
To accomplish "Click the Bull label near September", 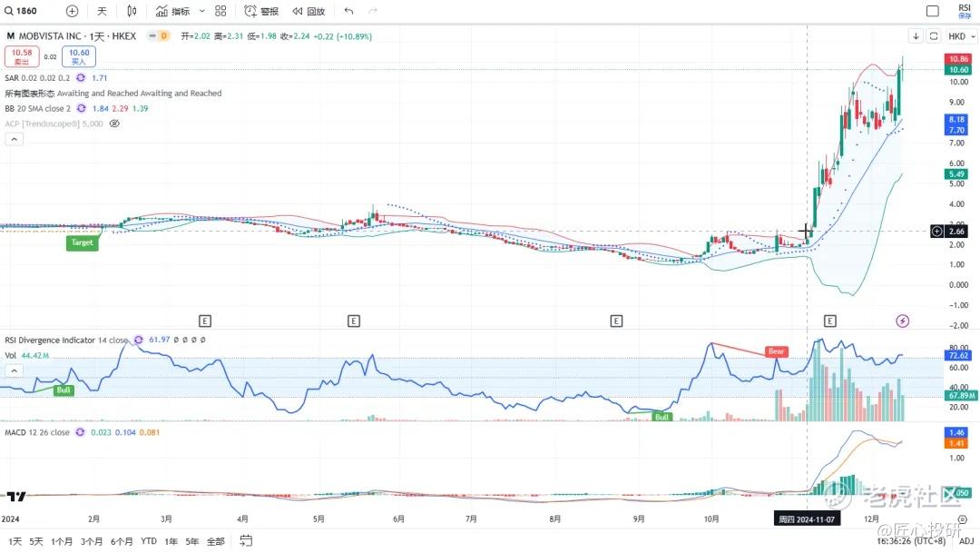I will pos(661,417).
